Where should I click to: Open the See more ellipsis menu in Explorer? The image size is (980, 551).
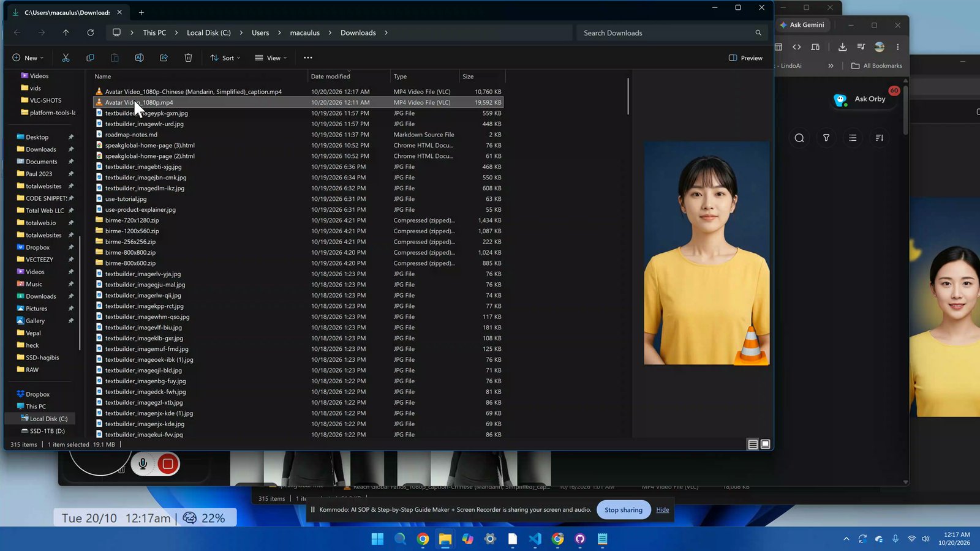pos(308,58)
